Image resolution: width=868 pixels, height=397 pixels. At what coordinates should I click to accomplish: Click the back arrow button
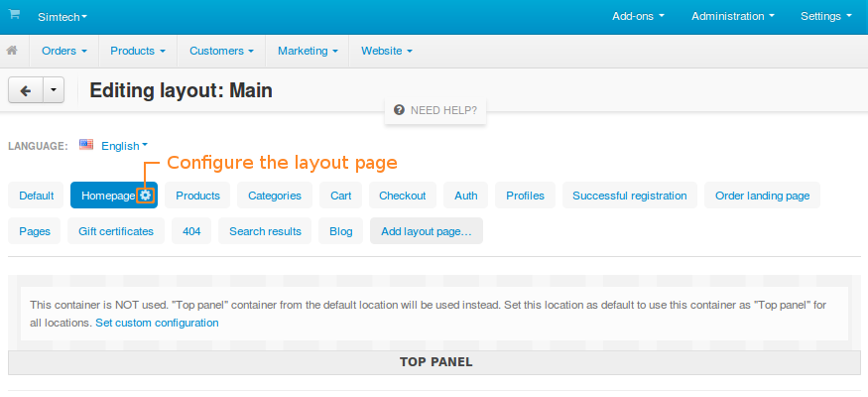coord(26,90)
